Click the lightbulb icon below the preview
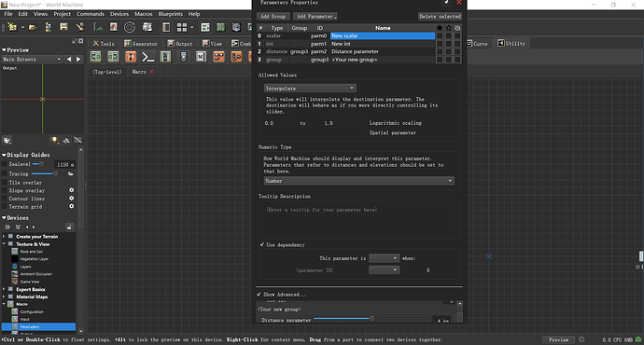644x345 pixels. click(x=54, y=140)
